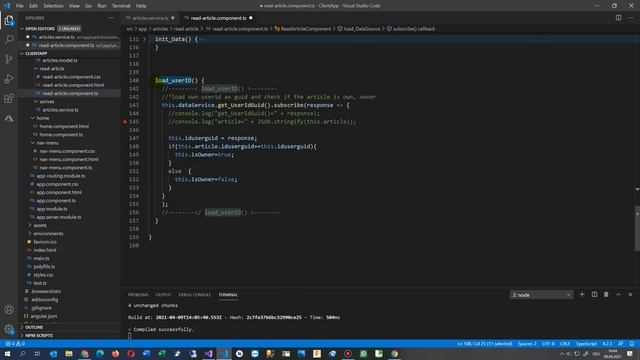
Task: Open Windows Start menu
Action: tap(7, 353)
